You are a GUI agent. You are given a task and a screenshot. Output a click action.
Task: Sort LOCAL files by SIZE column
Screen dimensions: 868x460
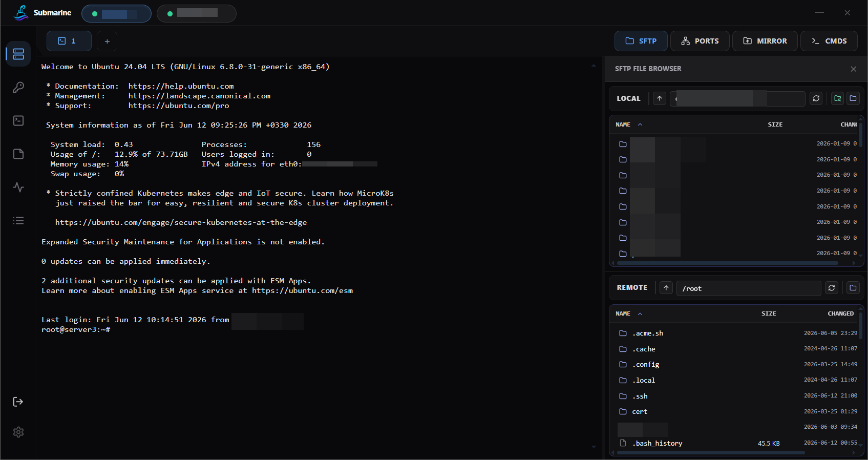(x=775, y=124)
